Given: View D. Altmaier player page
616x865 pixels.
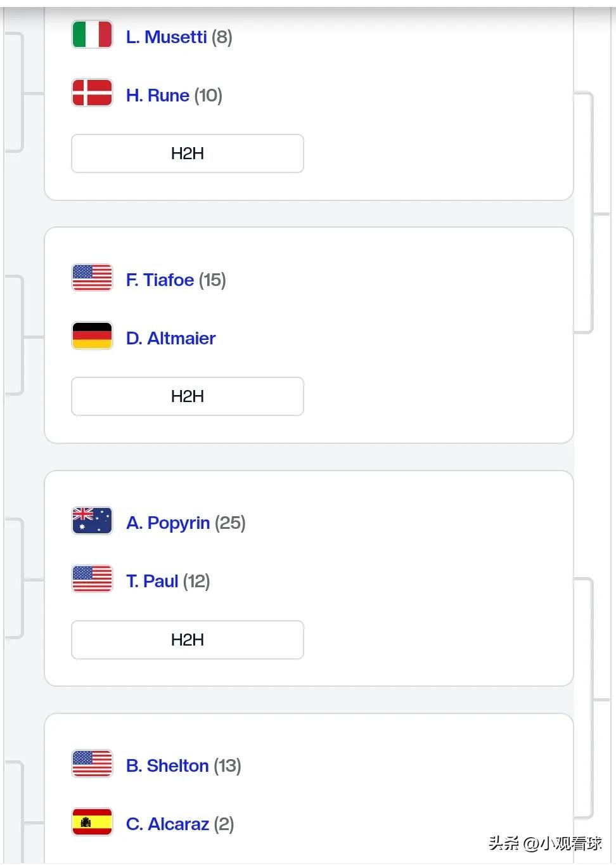Looking at the screenshot, I should [x=170, y=338].
